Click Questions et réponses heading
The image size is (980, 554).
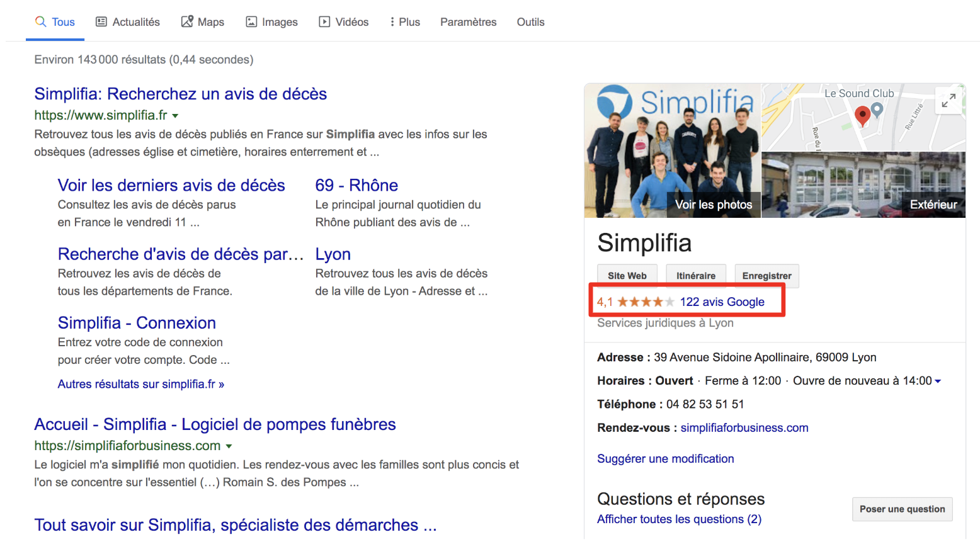tap(681, 499)
